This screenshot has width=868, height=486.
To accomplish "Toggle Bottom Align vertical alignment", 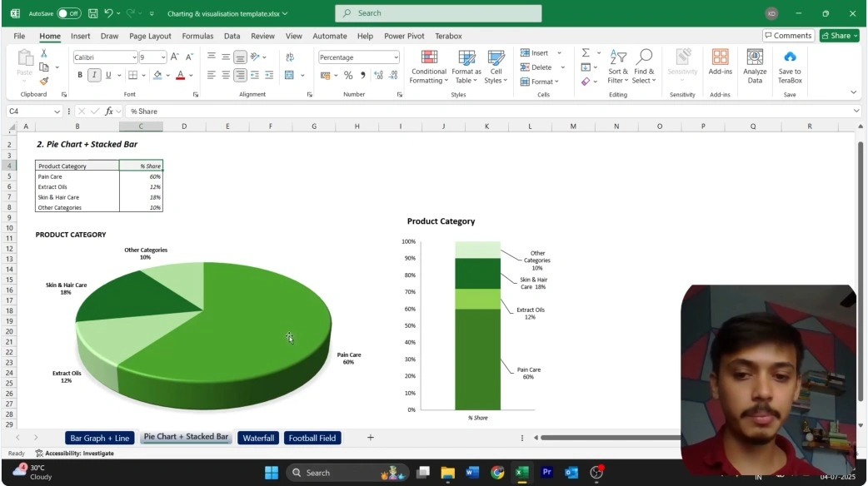I will [x=240, y=57].
